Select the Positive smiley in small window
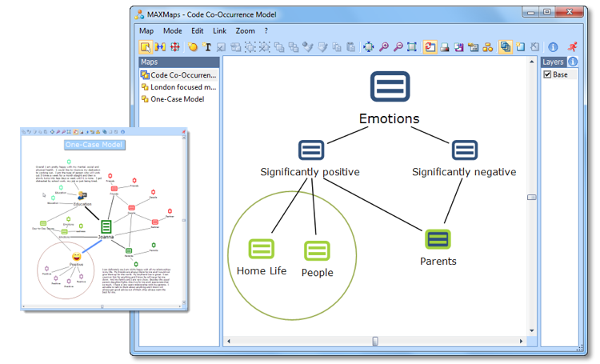Viewport: 600px width, 364px height. click(x=77, y=257)
